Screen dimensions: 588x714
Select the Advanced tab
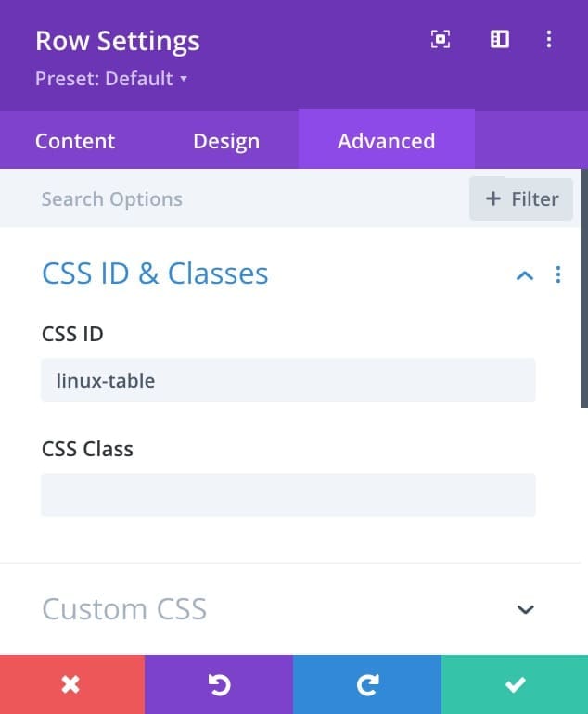point(386,140)
